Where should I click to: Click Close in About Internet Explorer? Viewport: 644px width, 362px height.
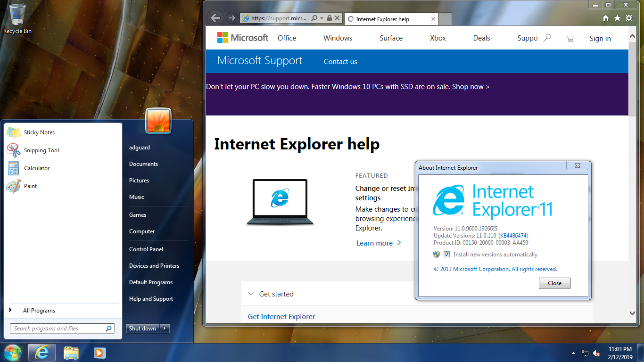click(x=555, y=283)
